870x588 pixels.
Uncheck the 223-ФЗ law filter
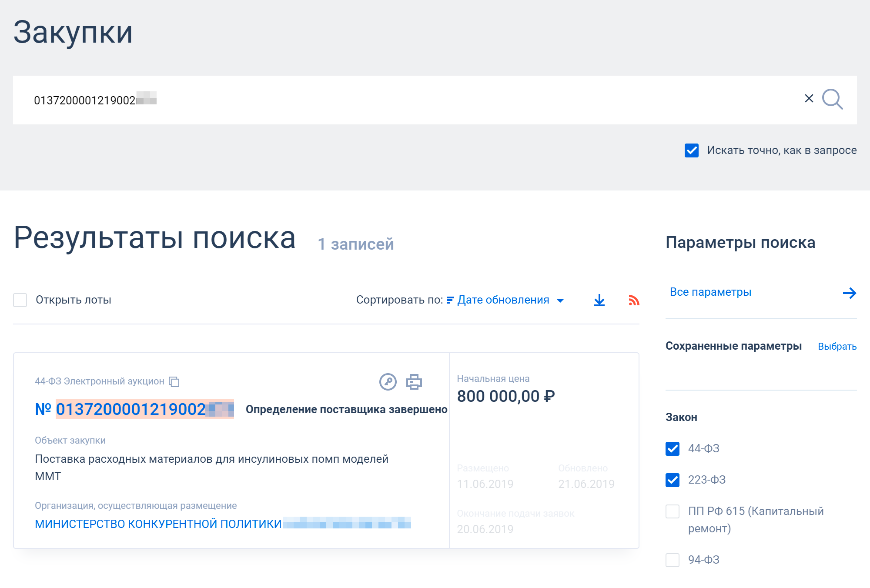tap(673, 480)
